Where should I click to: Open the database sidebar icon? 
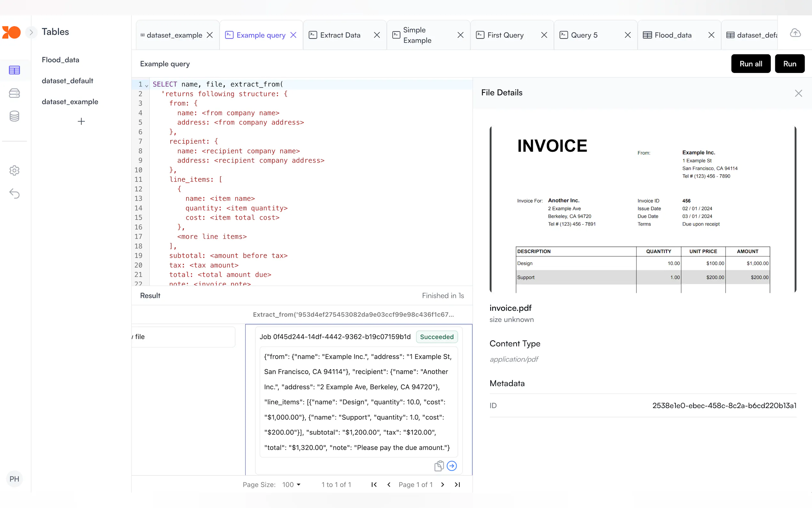14,116
